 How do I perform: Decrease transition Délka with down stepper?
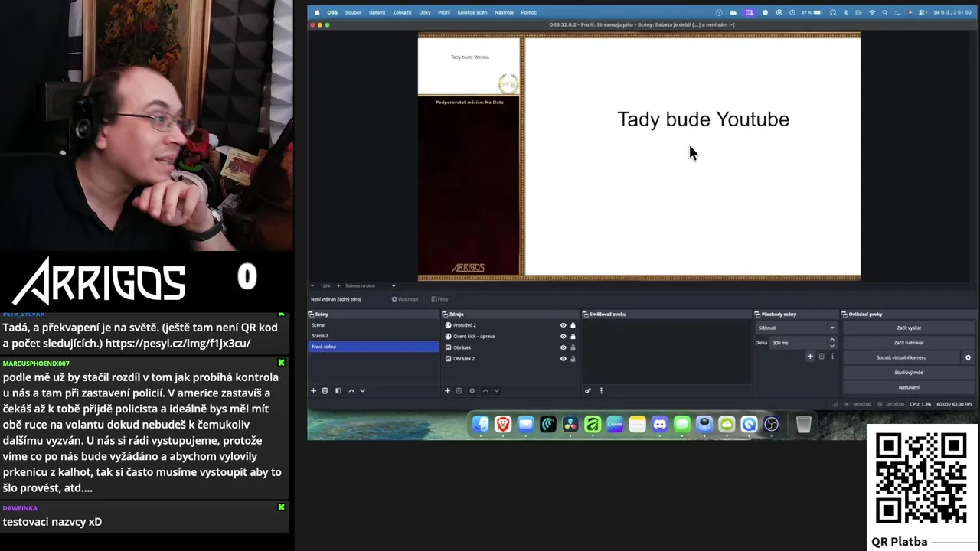(832, 345)
